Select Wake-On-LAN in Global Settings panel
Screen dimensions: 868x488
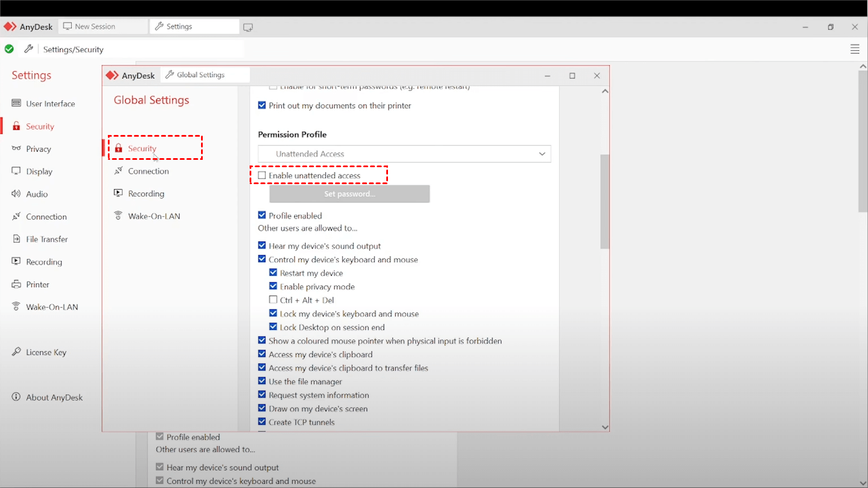154,216
